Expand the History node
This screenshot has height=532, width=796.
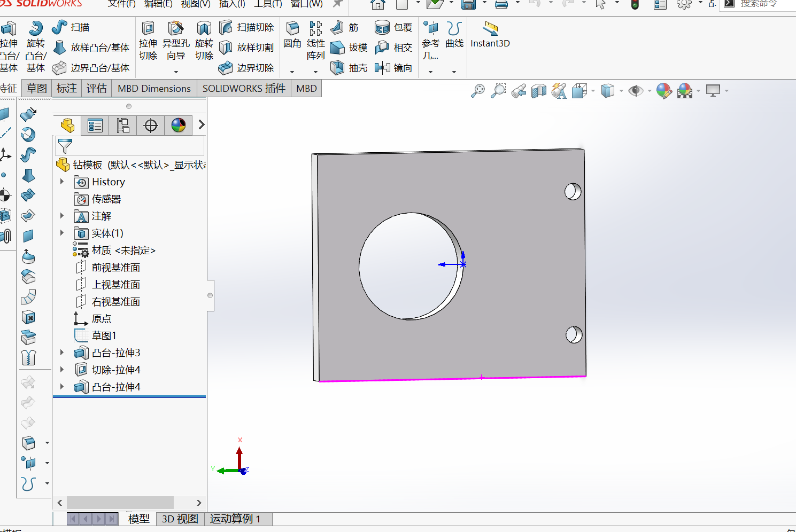[62, 182]
